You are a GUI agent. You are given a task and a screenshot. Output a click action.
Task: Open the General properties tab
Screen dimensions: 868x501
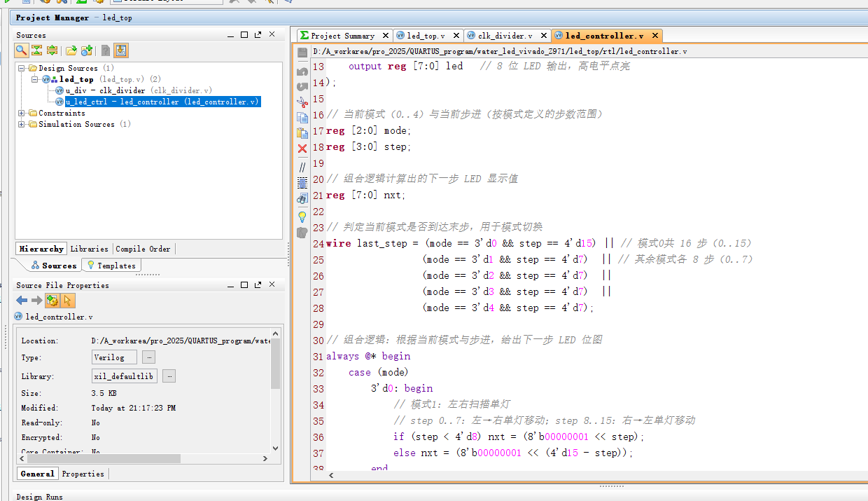[37, 474]
